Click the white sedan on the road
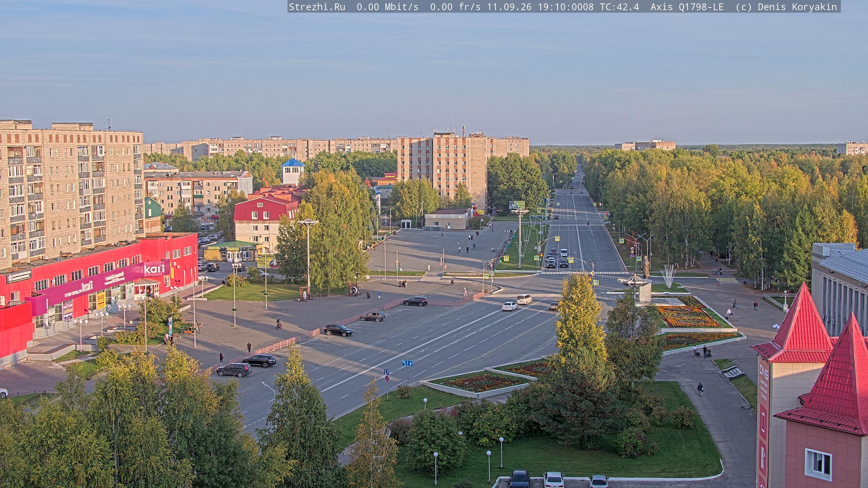This screenshot has width=868, height=488. [509, 306]
